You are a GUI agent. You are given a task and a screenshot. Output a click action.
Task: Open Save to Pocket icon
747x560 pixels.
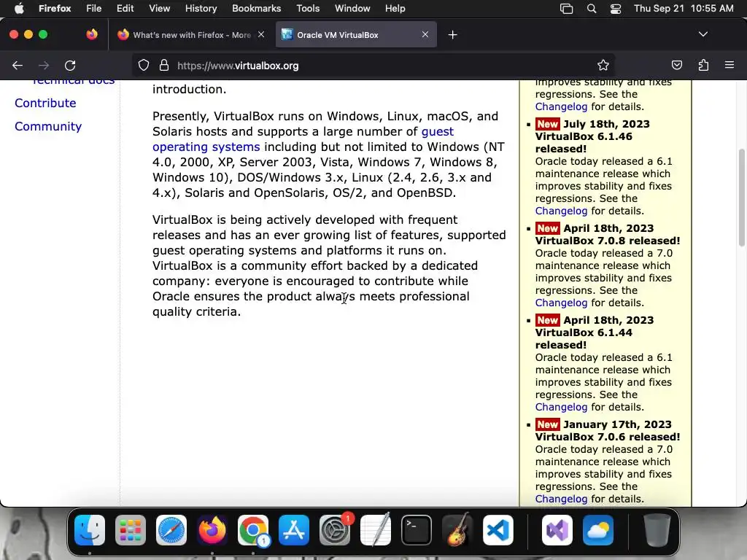pos(676,65)
